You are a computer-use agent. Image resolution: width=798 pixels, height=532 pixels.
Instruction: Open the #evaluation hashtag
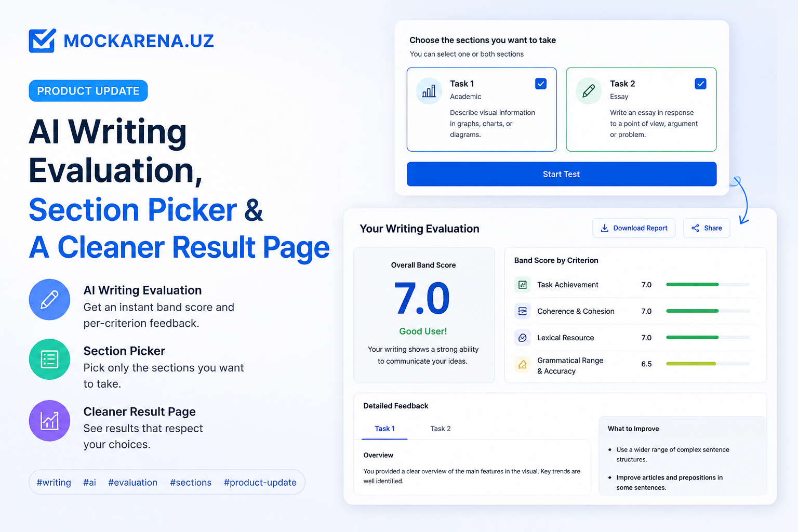pyautogui.click(x=133, y=483)
